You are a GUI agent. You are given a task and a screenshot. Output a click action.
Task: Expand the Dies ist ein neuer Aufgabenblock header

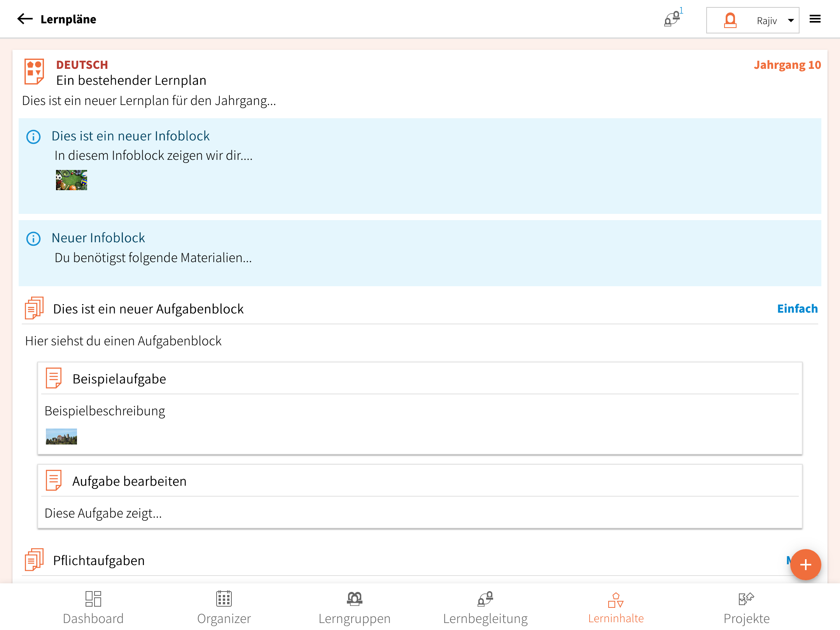tap(148, 309)
